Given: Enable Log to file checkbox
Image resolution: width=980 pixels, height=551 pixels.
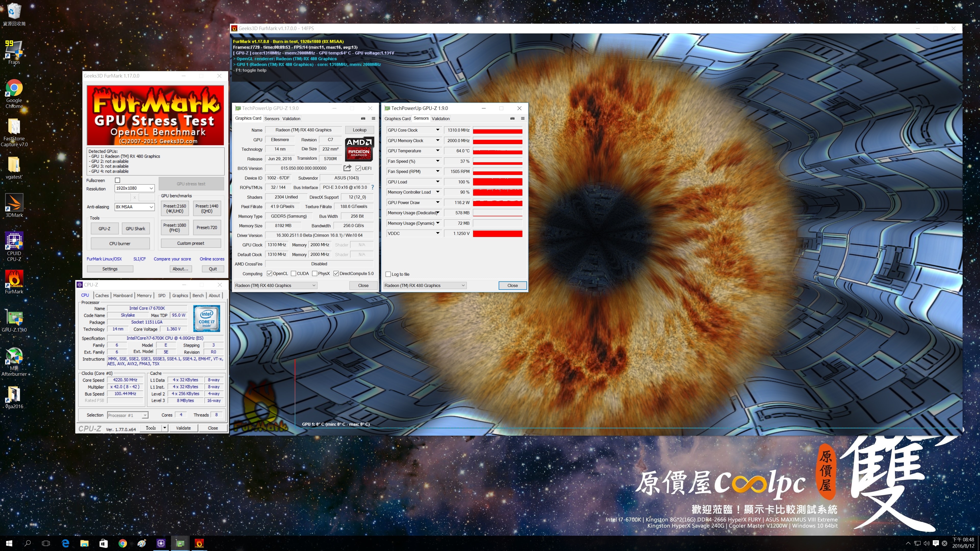Looking at the screenshot, I should point(388,274).
